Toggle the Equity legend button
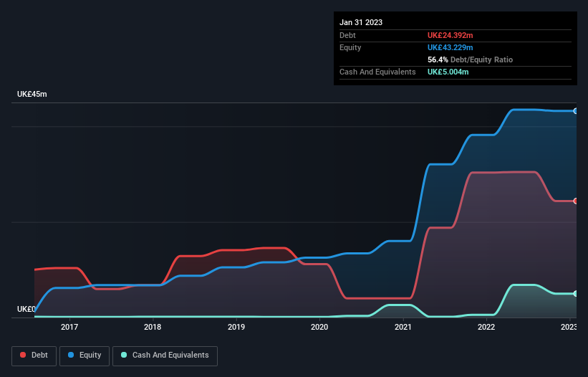The height and width of the screenshot is (377, 588). click(85, 355)
